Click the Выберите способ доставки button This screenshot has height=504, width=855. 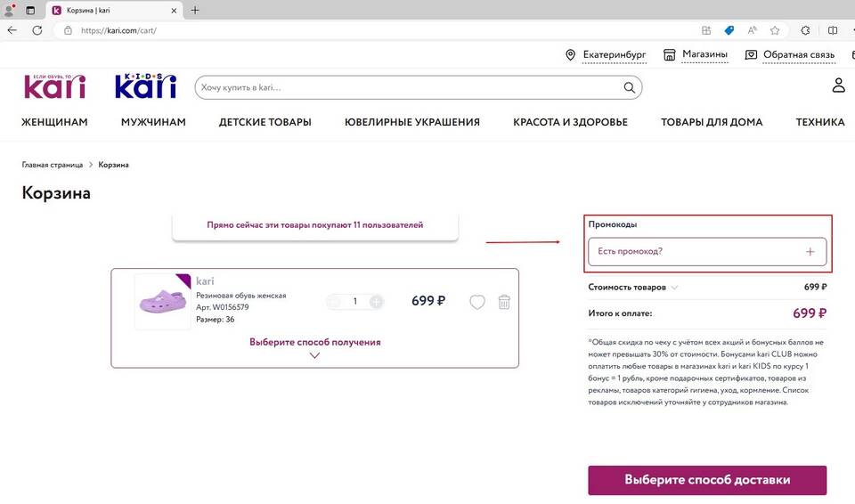click(707, 480)
